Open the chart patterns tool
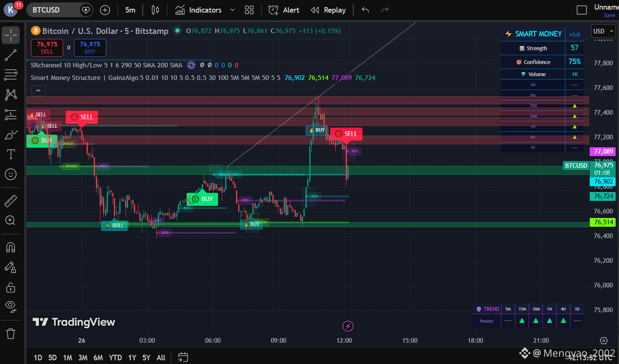619x364 pixels. click(10, 95)
